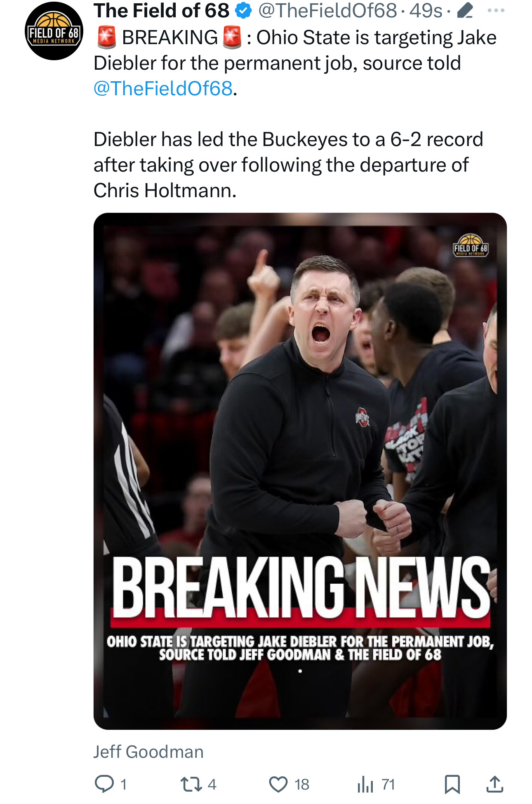Tap the repost arrows icon
The height and width of the screenshot is (804, 532).
191,784
